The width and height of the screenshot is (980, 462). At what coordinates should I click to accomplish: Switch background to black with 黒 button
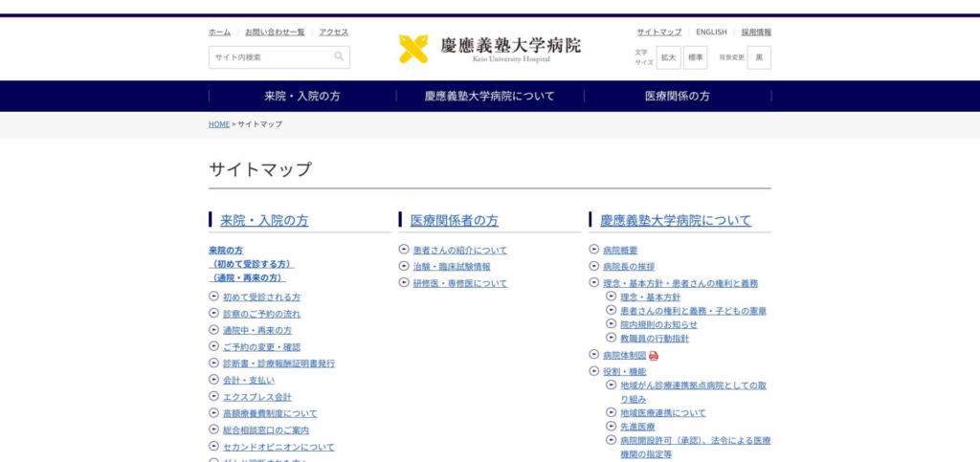(759, 57)
